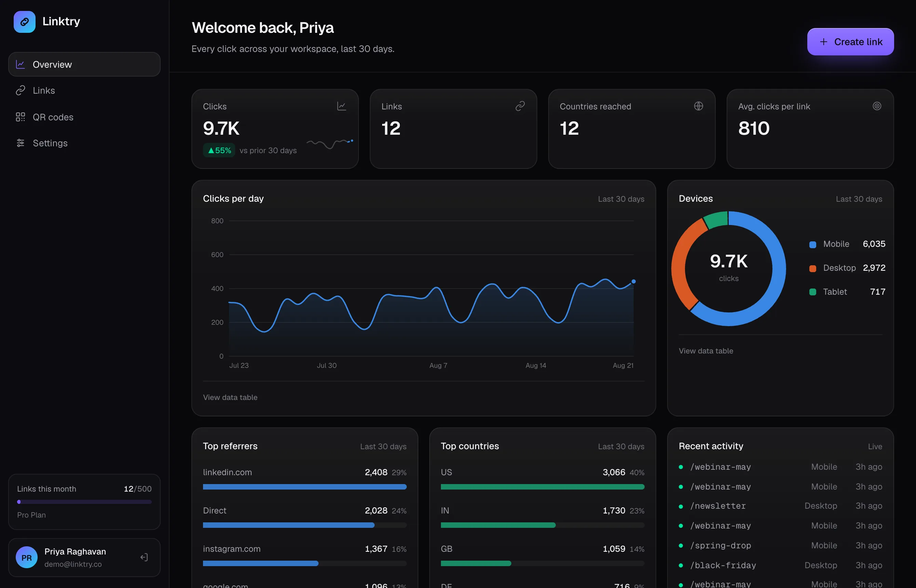This screenshot has width=916, height=588.
Task: Click the /newsletter activity row
Action: [x=780, y=506]
